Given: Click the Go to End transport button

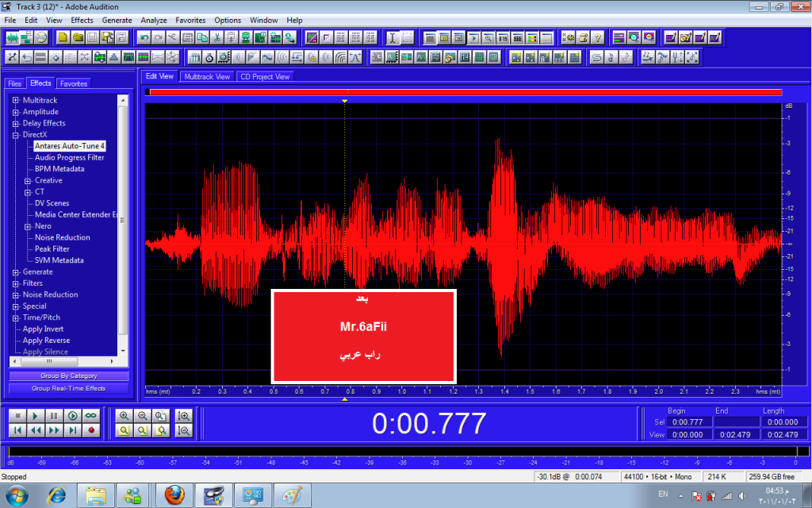Looking at the screenshot, I should tap(72, 430).
